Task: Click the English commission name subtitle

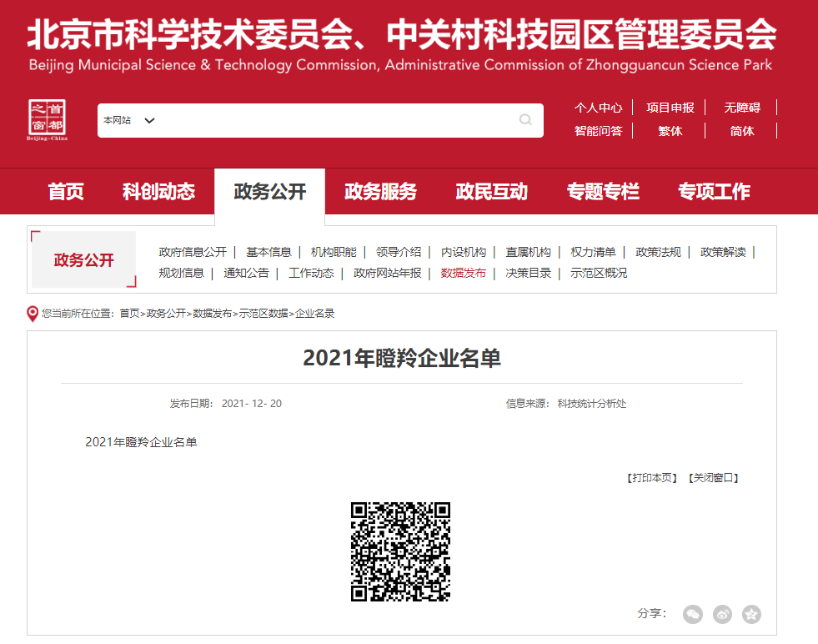Action: (x=400, y=65)
